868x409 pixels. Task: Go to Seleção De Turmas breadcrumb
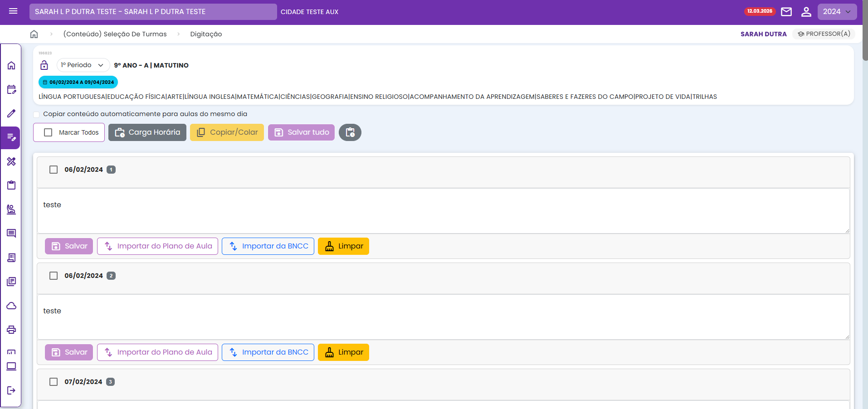coord(115,34)
